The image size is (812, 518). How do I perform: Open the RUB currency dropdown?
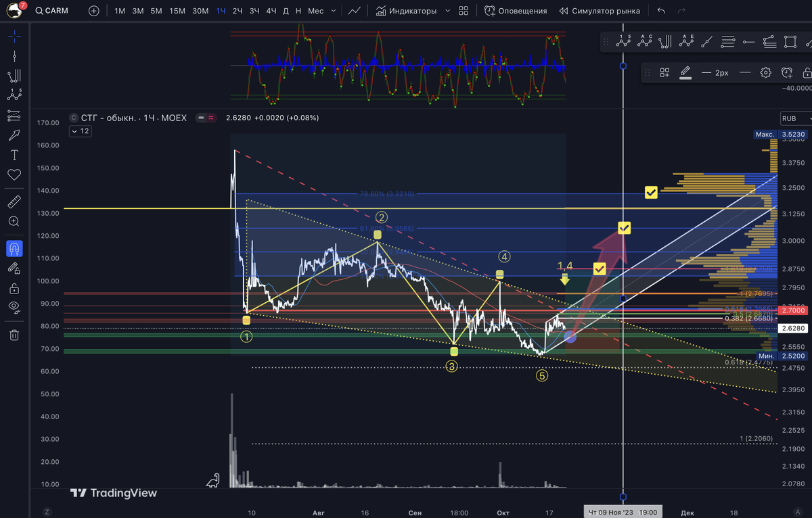point(796,118)
